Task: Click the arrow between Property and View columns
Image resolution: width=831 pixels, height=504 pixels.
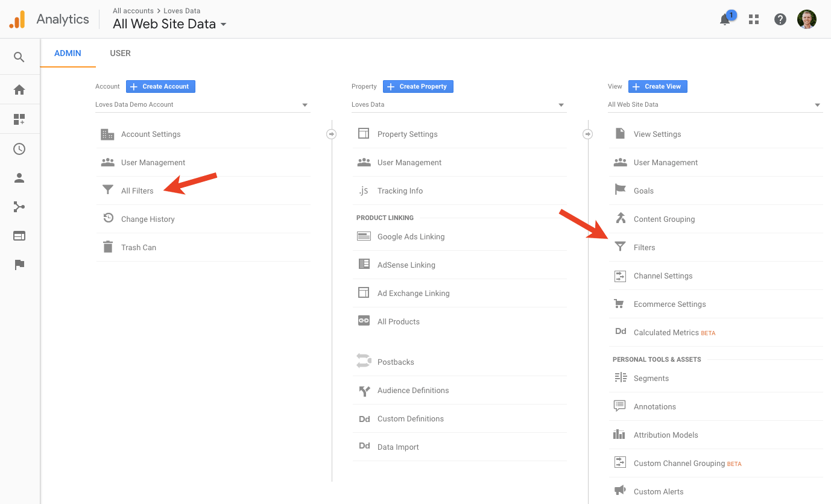Action: click(587, 134)
